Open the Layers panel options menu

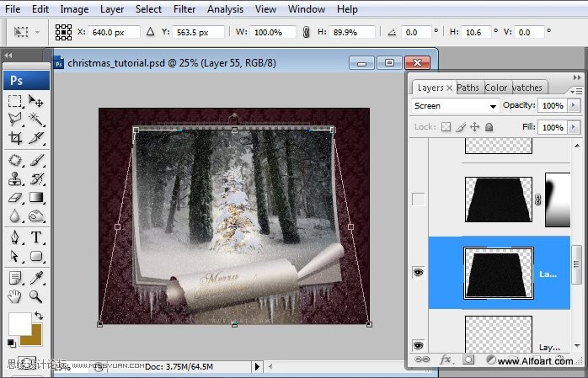[576, 91]
